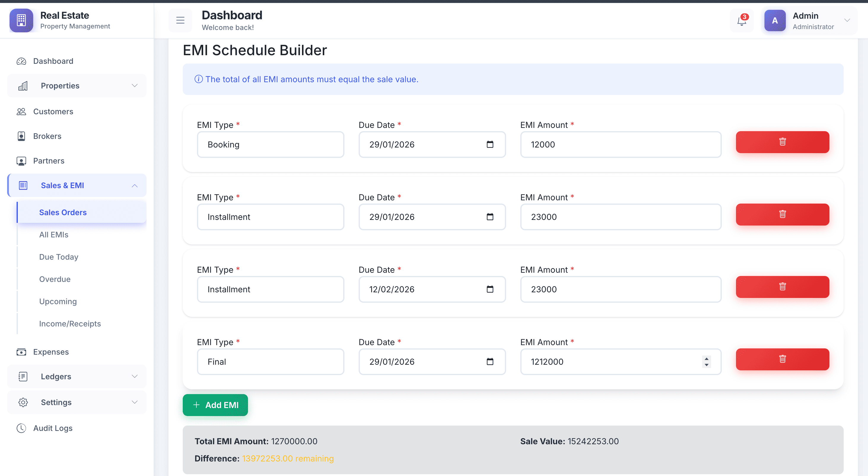Delete the Installment row due 12/02/2026
Image resolution: width=868 pixels, height=476 pixels.
pyautogui.click(x=782, y=287)
